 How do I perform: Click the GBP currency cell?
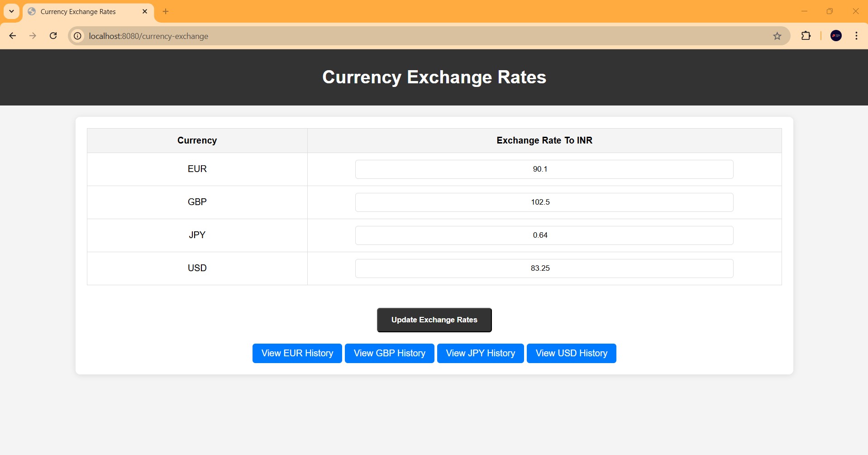197,202
